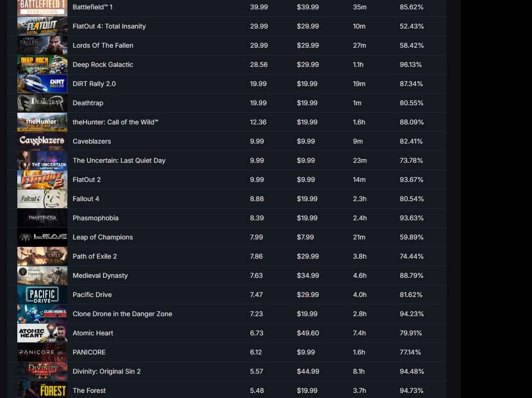The width and height of the screenshot is (532, 398).
Task: Click the FlatOut 4 Total Insanity cover image
Action: coord(42,26)
